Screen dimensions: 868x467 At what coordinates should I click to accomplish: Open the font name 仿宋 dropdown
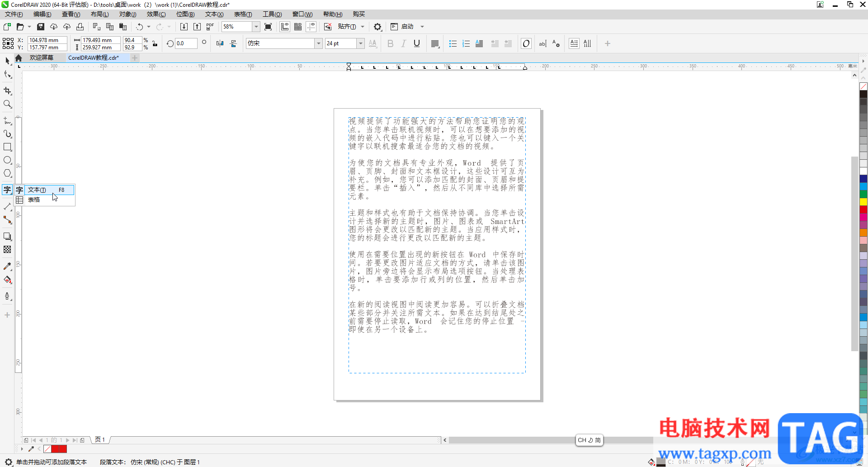click(318, 43)
